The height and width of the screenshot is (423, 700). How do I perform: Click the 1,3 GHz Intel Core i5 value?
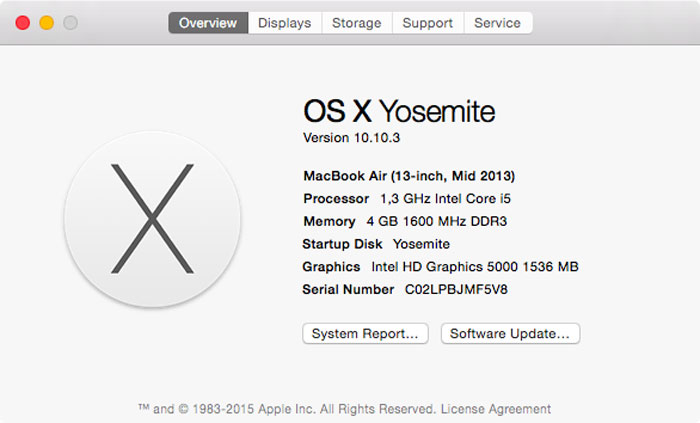click(x=445, y=199)
